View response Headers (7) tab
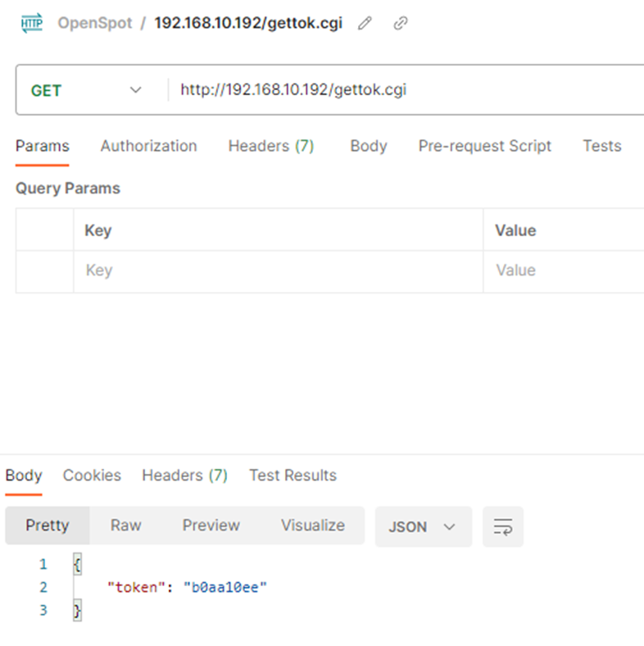Screen dimensions: 644x646 [184, 475]
